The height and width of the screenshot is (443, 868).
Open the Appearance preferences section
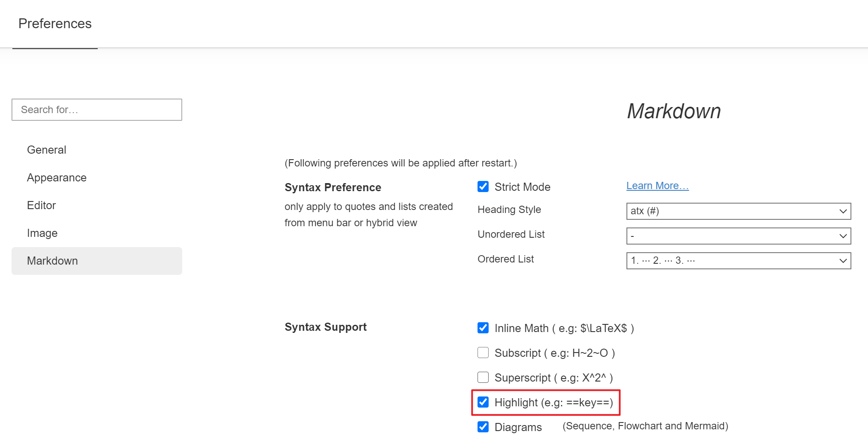97,178
